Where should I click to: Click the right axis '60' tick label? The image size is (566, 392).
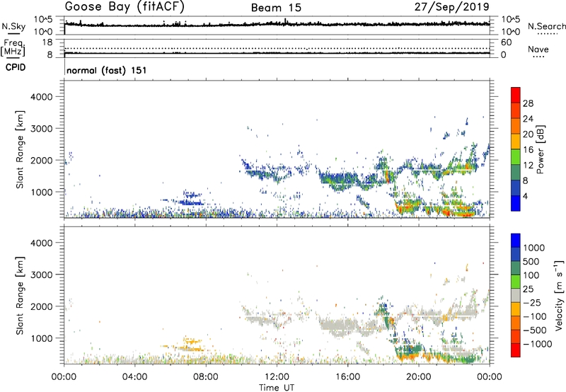coord(506,42)
